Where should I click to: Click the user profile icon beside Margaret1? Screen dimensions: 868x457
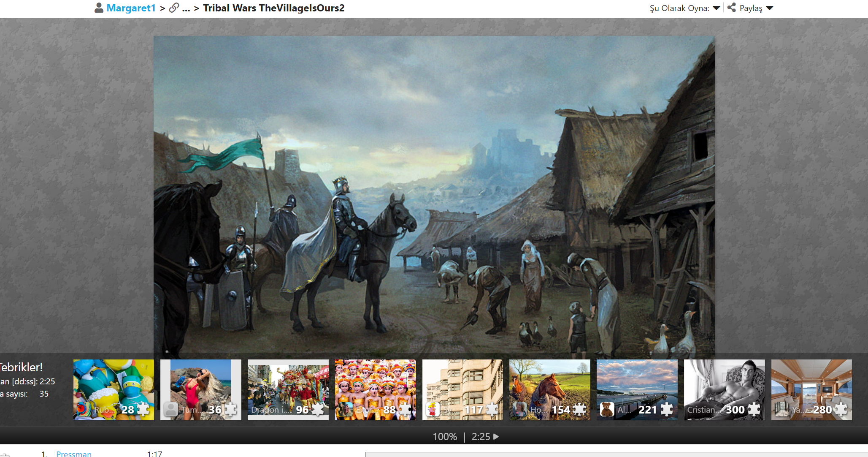[x=99, y=8]
